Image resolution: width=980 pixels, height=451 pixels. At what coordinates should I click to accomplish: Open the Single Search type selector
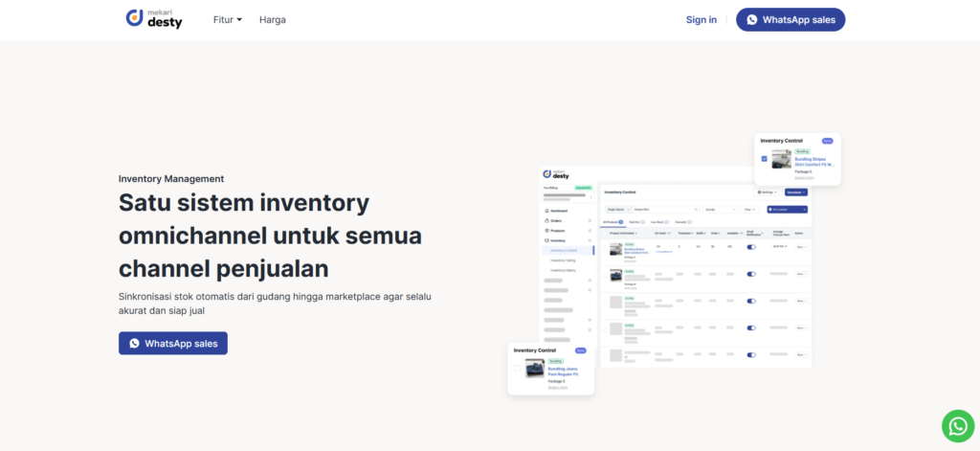(619, 210)
